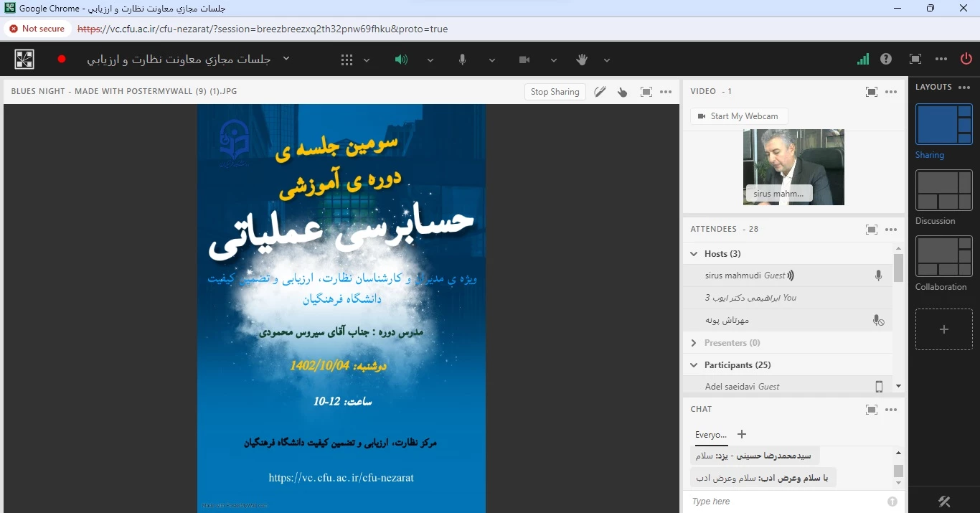
Task: Open Attendees pod options menu
Action: [891, 230]
